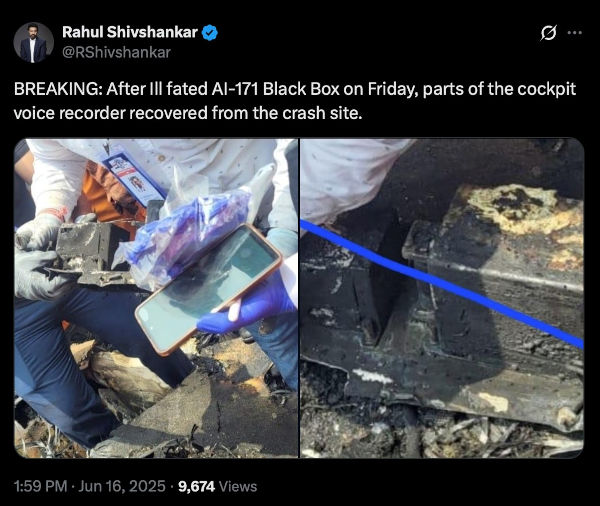
Task: Open the @RShivshankar handle link
Action: tap(116, 52)
